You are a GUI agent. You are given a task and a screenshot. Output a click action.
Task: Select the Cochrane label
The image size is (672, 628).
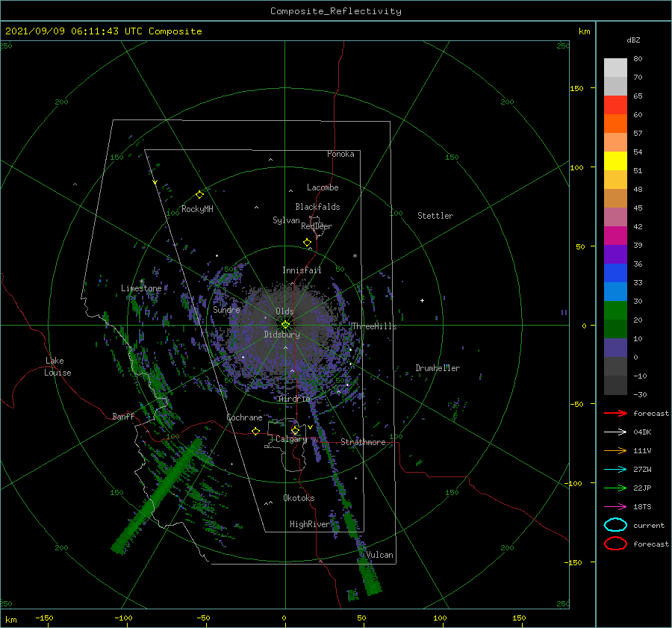click(244, 417)
